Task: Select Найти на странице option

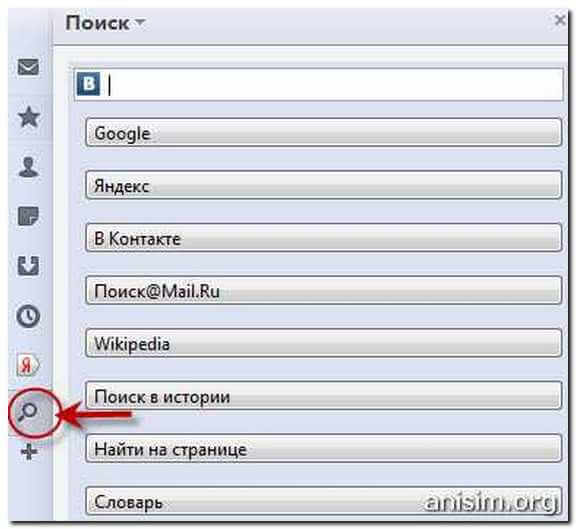Action: (x=324, y=448)
